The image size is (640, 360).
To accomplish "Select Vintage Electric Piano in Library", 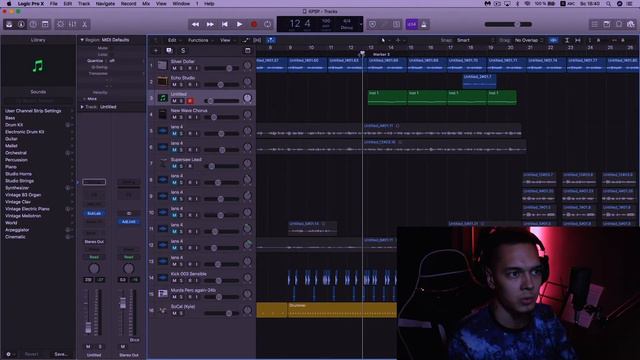I will [x=27, y=209].
